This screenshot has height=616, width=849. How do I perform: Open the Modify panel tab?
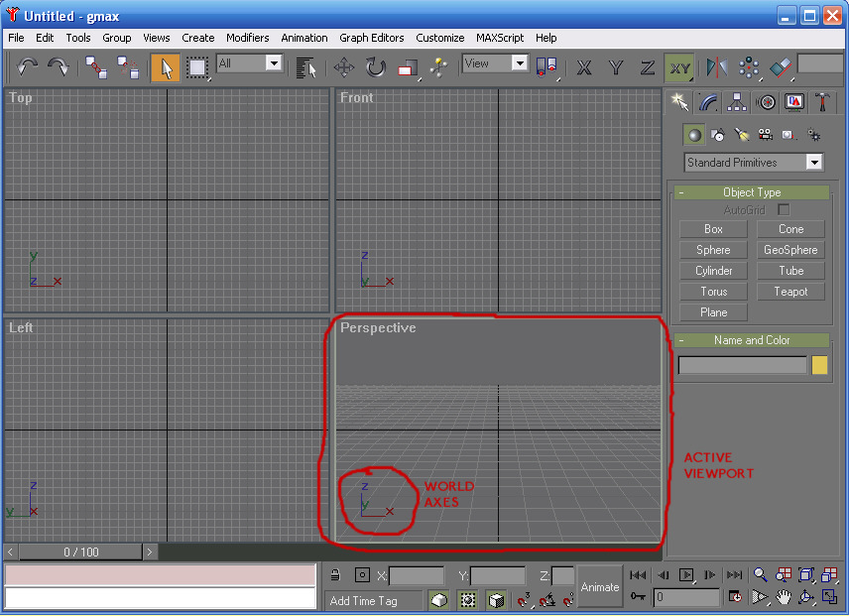pyautogui.click(x=708, y=102)
